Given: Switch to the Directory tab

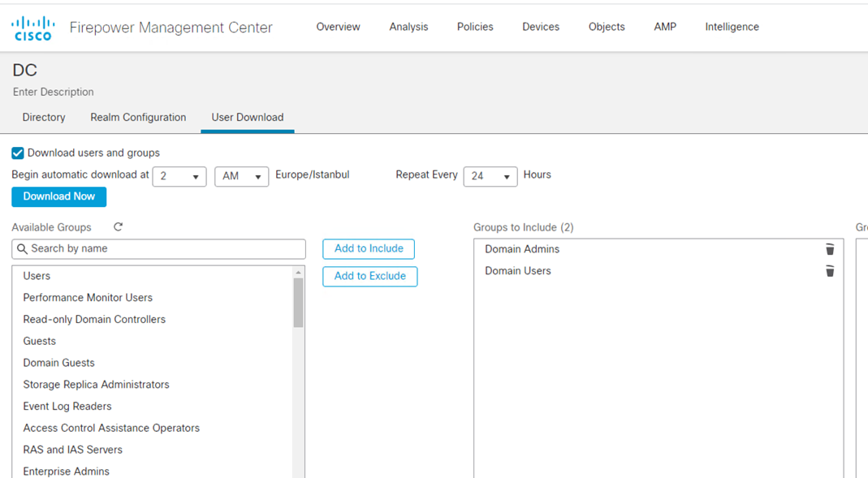Looking at the screenshot, I should (44, 118).
